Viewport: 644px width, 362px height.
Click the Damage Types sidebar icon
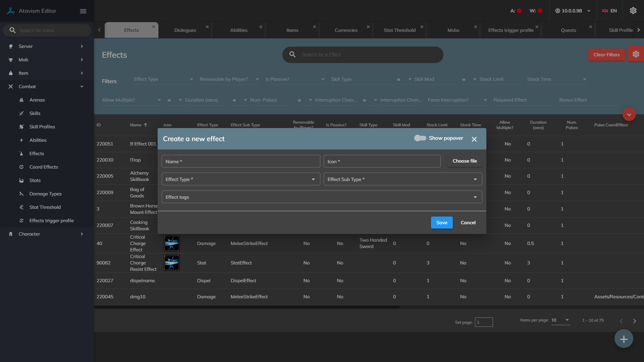coord(21,194)
